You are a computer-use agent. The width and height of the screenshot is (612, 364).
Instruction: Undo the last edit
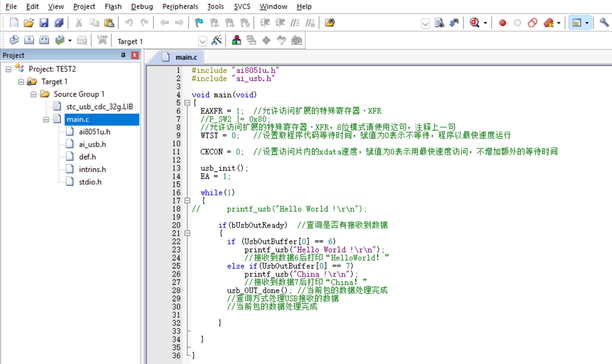(129, 23)
